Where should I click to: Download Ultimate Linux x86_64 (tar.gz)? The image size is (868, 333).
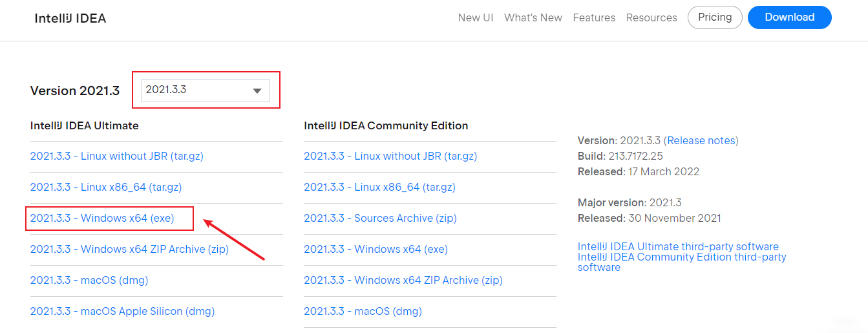pos(106,188)
